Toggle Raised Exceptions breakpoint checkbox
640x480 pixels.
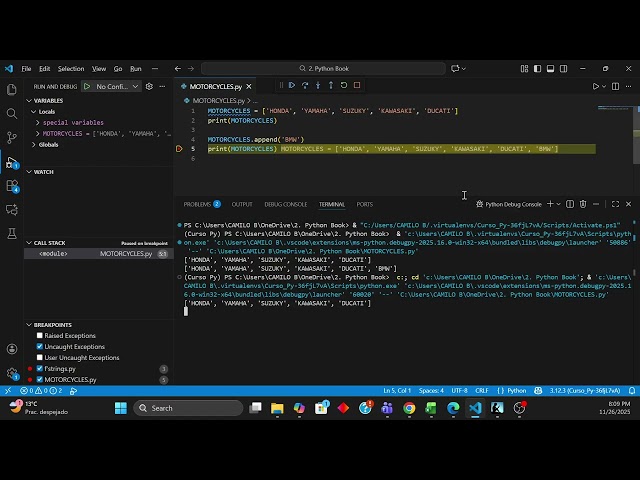[40, 336]
